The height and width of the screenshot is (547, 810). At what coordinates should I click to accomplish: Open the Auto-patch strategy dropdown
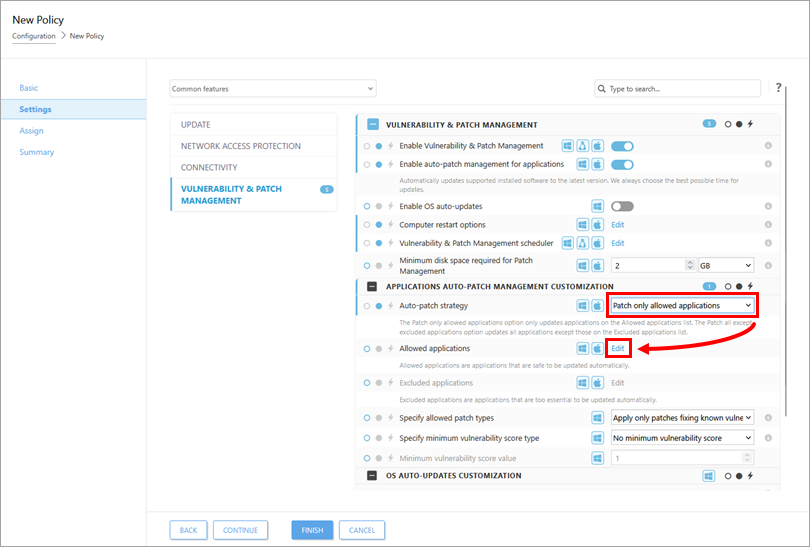coord(682,306)
